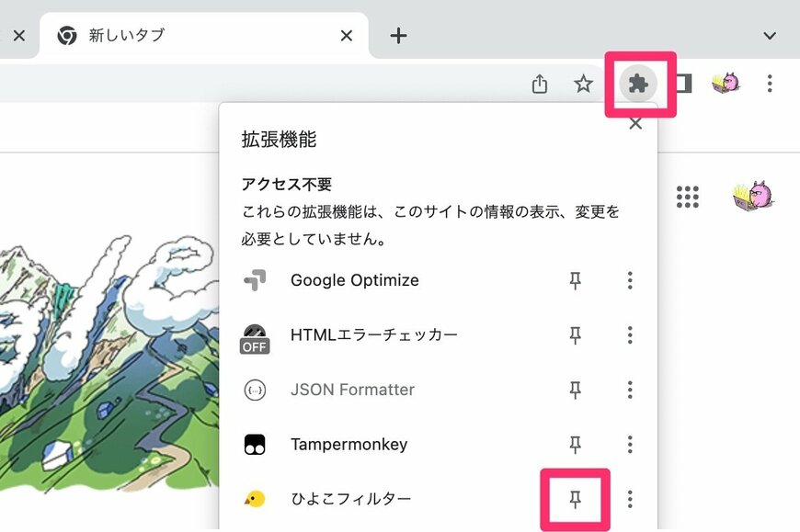Open Chrome's main three-dot menu
The width and height of the screenshot is (800, 532).
point(770,84)
